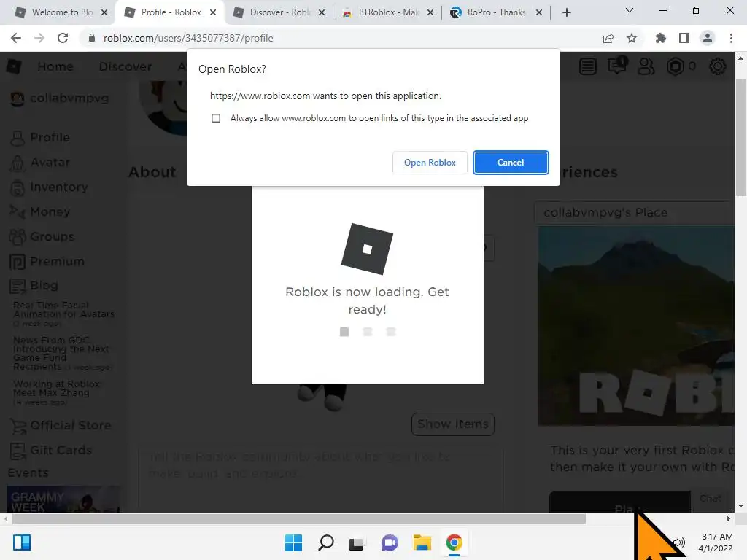This screenshot has width=747, height=560.
Task: Open Premium in the sidebar
Action: tap(47, 262)
